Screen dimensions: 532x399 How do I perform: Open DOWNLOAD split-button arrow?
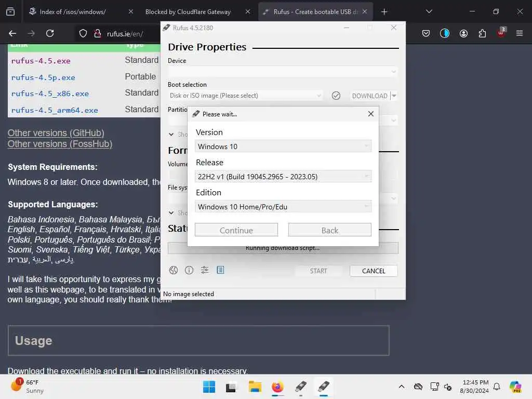394,96
